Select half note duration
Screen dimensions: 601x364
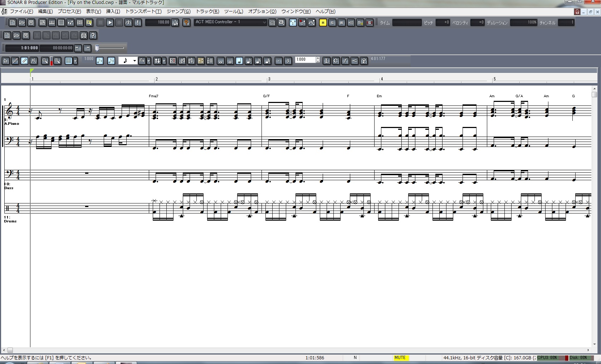coord(230,61)
